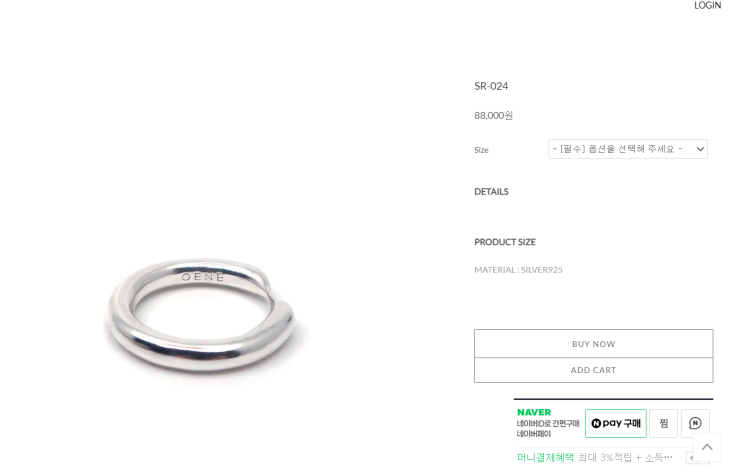743x469 pixels.
Task: Click the MATERIAL : SILVER925 text
Action: 518,270
